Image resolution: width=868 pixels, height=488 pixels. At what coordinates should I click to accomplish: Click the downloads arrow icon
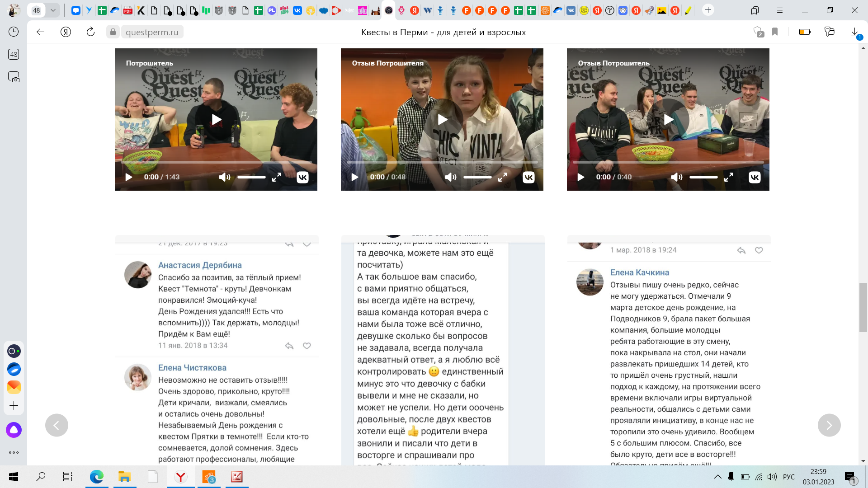pyautogui.click(x=854, y=32)
